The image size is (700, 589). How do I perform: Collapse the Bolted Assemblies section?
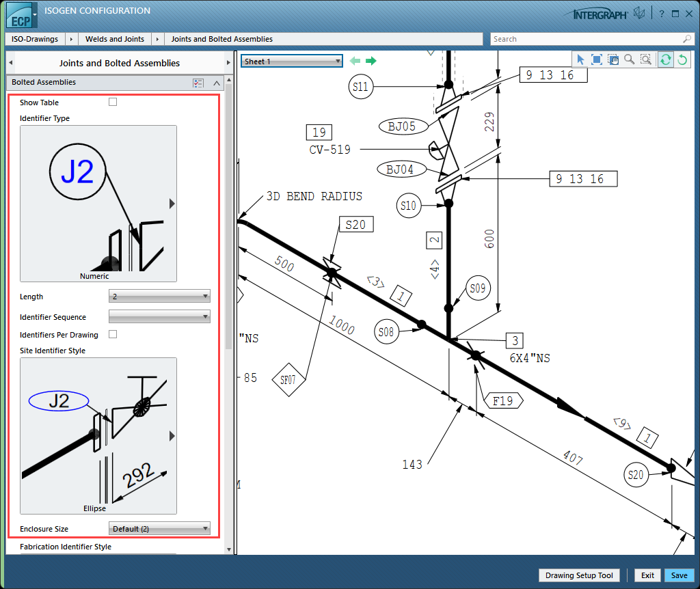pos(217,83)
